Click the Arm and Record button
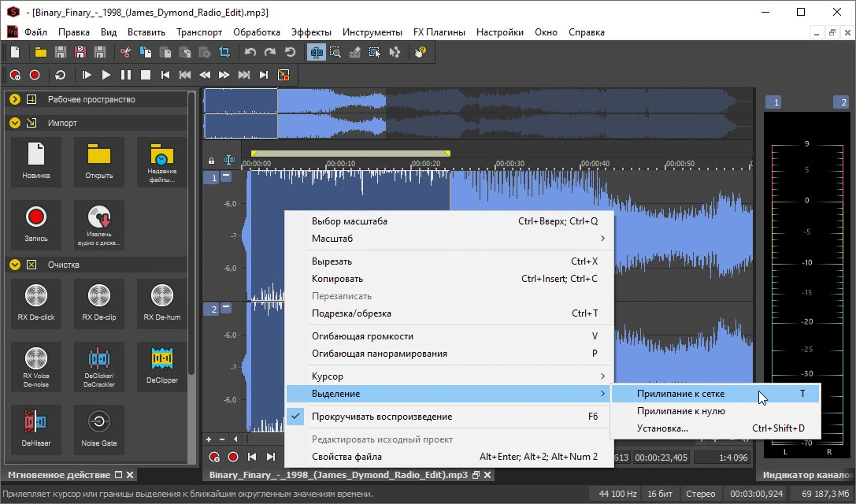 pyautogui.click(x=15, y=75)
